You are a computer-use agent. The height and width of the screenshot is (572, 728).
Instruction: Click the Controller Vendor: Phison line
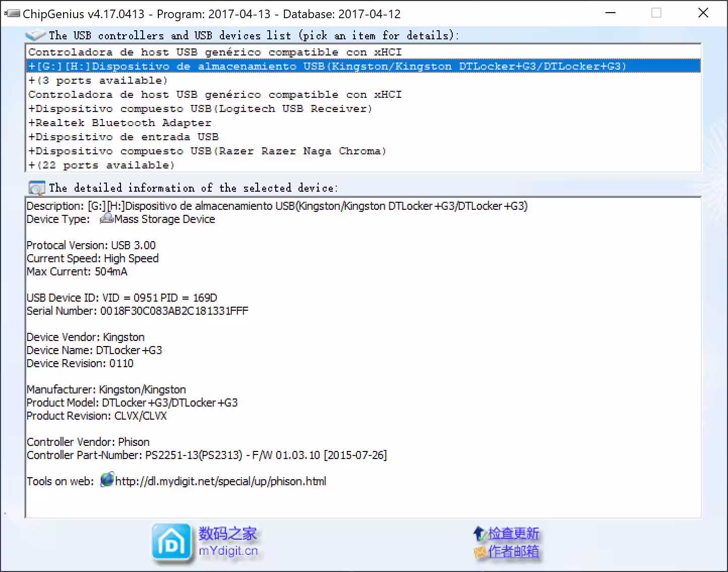click(88, 442)
